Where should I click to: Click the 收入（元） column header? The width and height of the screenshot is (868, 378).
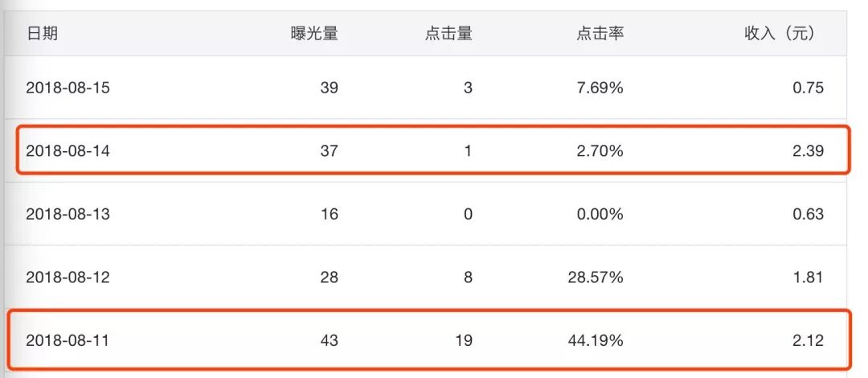pyautogui.click(x=780, y=34)
